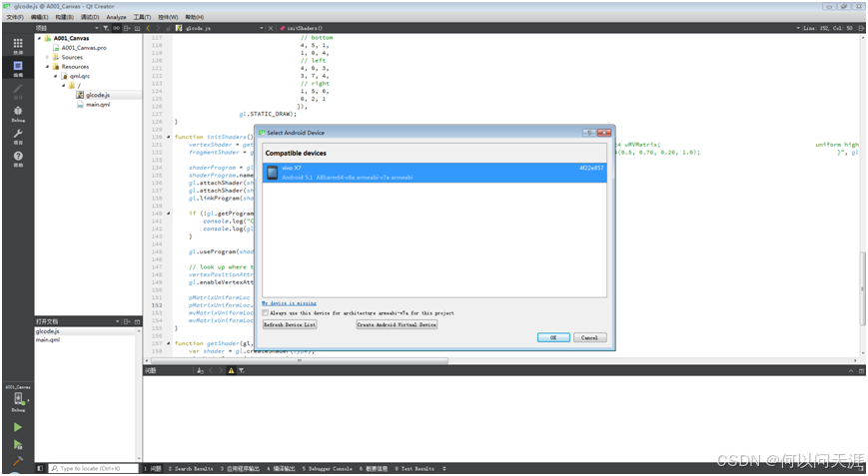Go back with yellow left arrow

[x=149, y=28]
